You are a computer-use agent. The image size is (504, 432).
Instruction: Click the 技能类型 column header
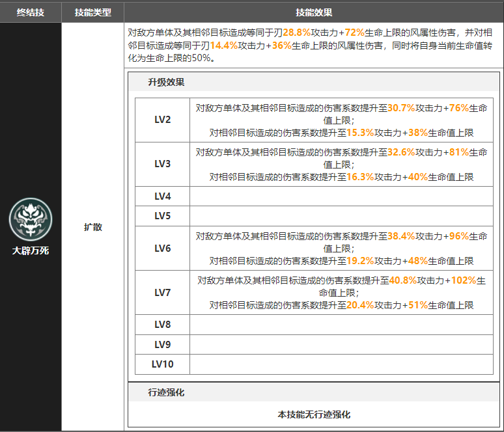92,12
